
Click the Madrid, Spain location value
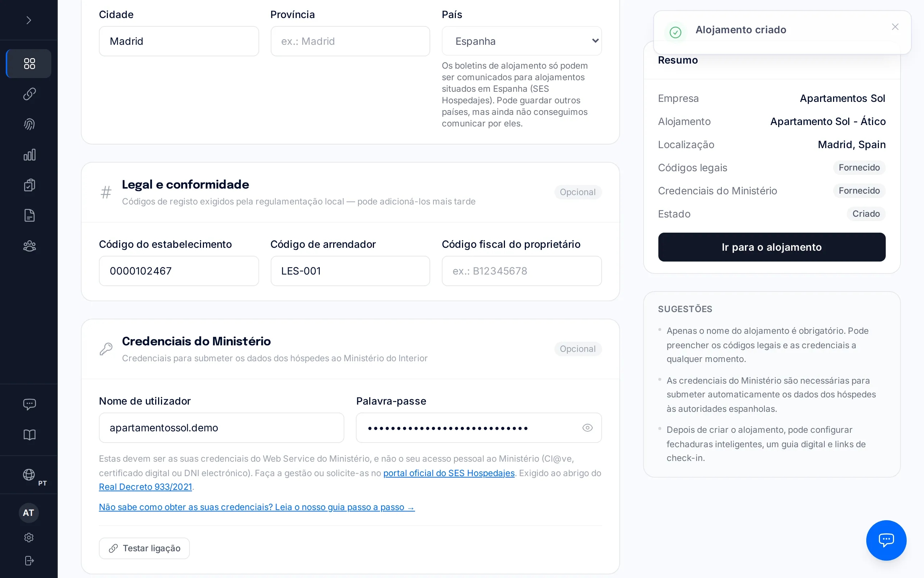click(x=851, y=144)
